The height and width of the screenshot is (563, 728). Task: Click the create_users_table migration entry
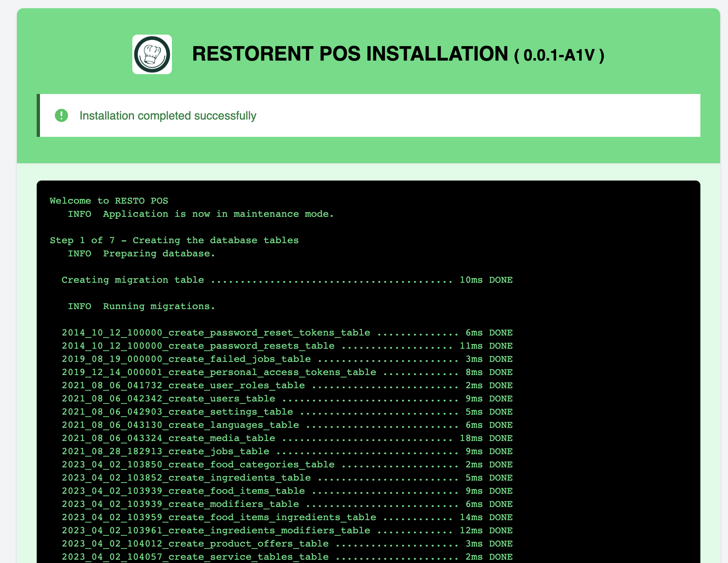(168, 399)
